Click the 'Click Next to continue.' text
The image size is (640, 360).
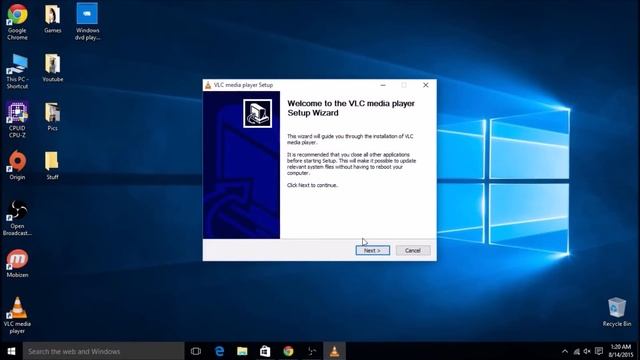pyautogui.click(x=313, y=185)
